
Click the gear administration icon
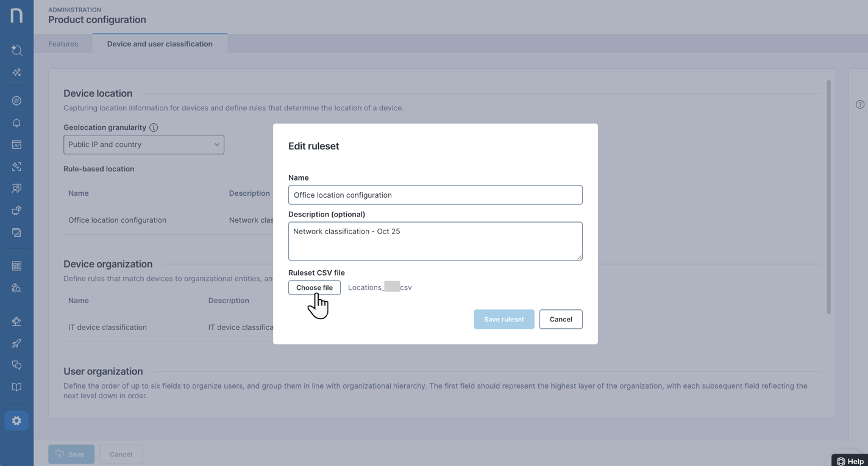point(16,421)
